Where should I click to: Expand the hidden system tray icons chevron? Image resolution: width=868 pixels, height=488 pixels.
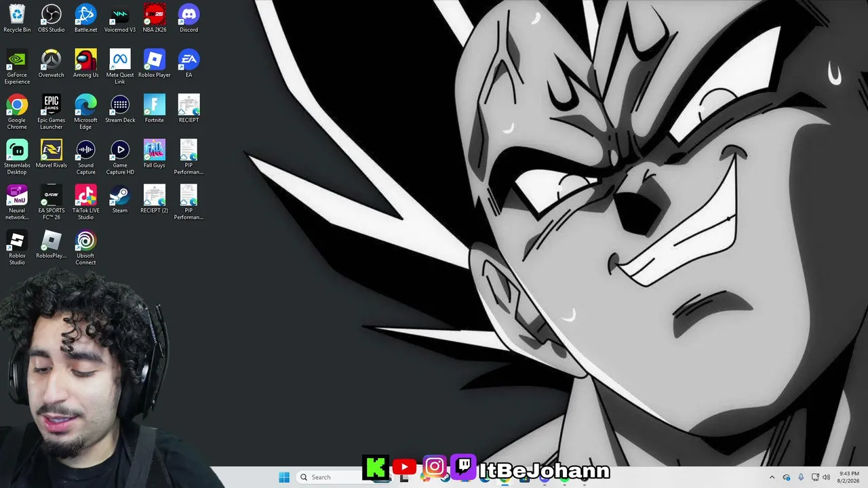point(772,477)
